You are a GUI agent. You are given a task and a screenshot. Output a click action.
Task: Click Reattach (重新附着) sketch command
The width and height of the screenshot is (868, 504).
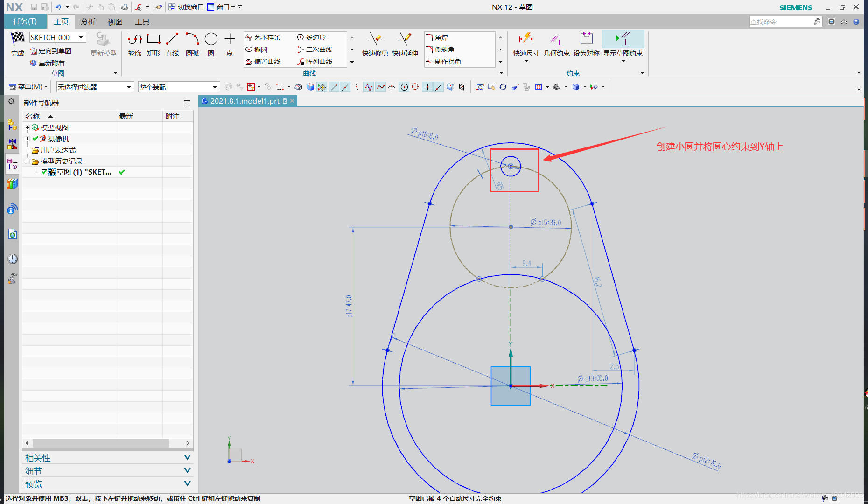click(48, 63)
